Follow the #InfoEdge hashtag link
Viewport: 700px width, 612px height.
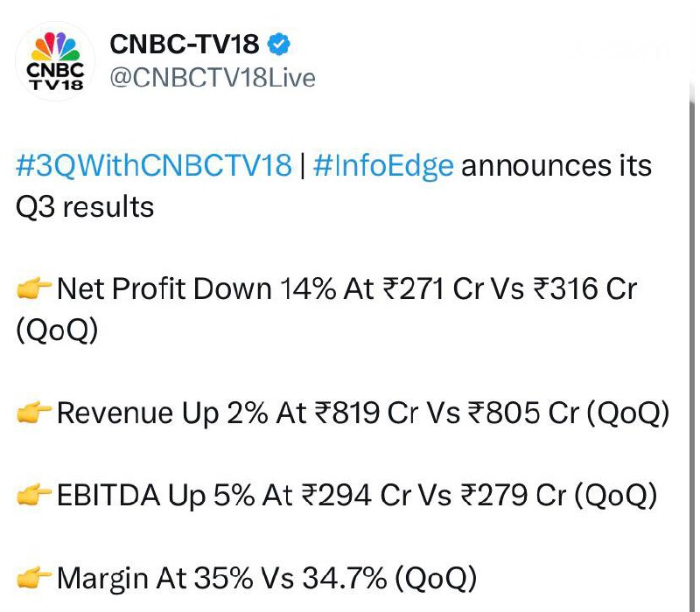point(382,165)
